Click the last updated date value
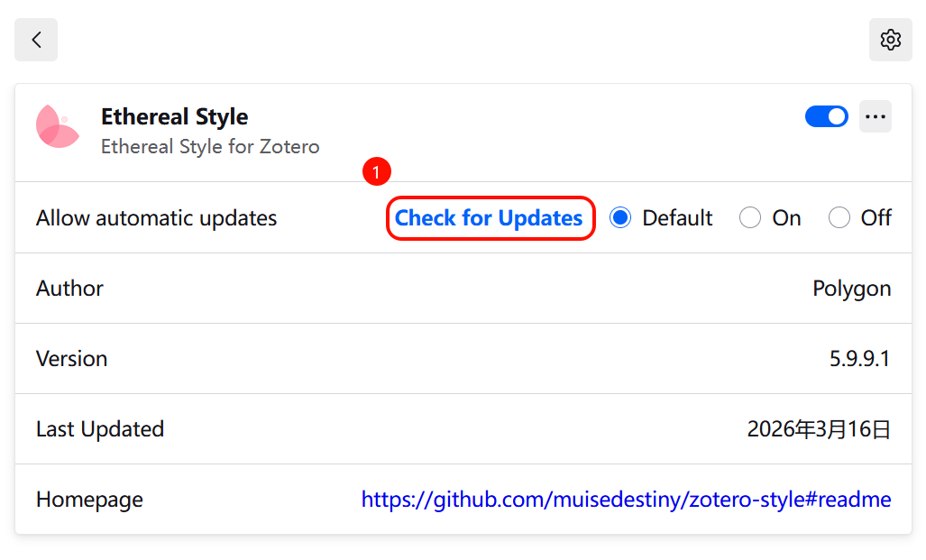 click(819, 429)
